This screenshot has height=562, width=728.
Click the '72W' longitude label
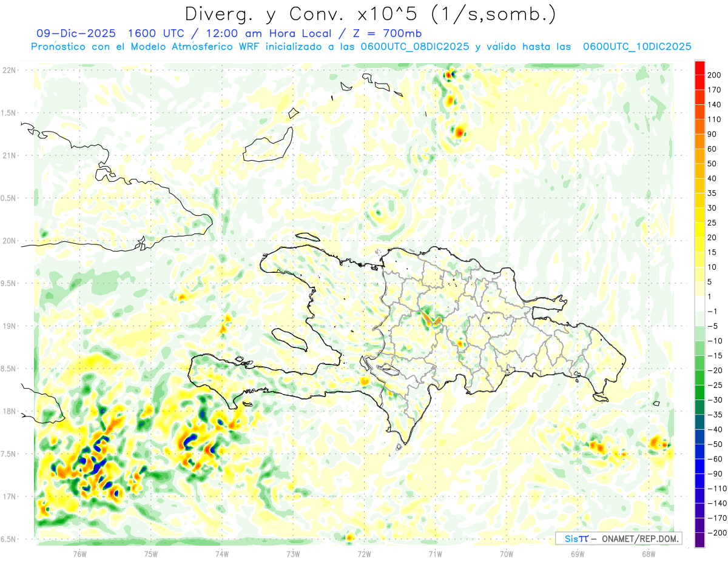point(364,554)
